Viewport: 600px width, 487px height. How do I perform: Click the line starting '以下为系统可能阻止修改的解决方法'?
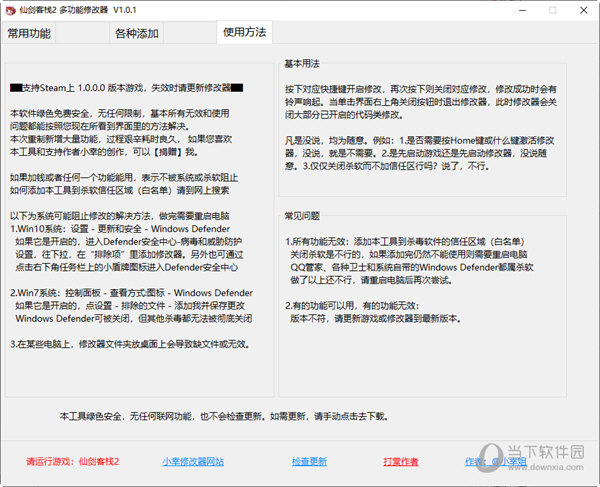click(x=120, y=216)
